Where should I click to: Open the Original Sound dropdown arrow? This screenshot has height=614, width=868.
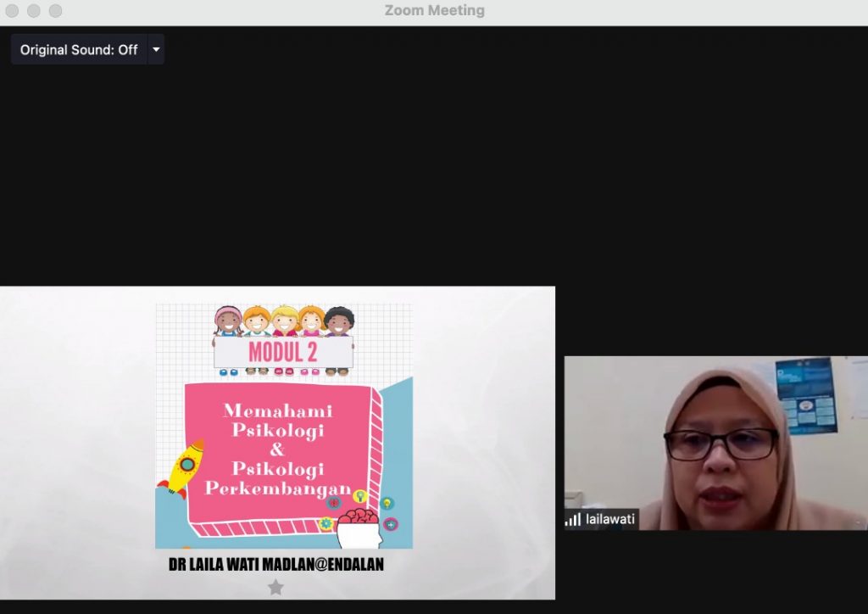156,50
